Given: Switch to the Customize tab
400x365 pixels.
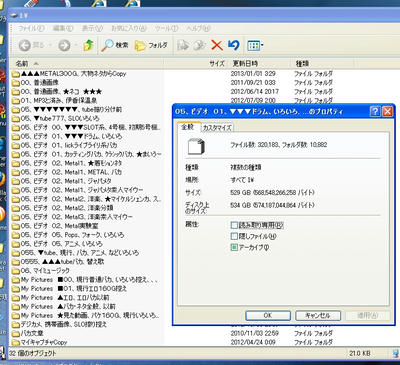Looking at the screenshot, I should (x=217, y=127).
